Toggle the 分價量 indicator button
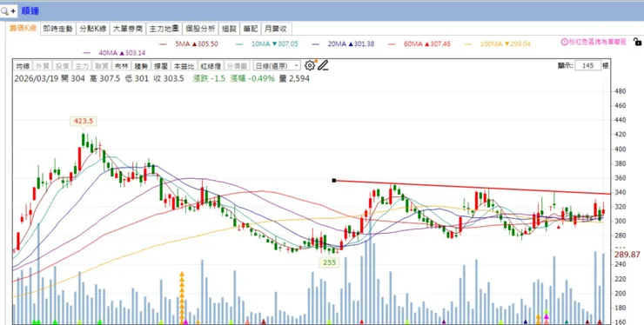This screenshot has height=325, width=644. pos(237,66)
